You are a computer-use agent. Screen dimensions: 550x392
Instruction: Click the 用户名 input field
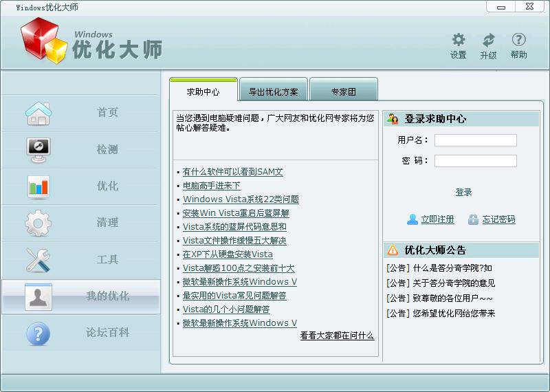pos(475,140)
